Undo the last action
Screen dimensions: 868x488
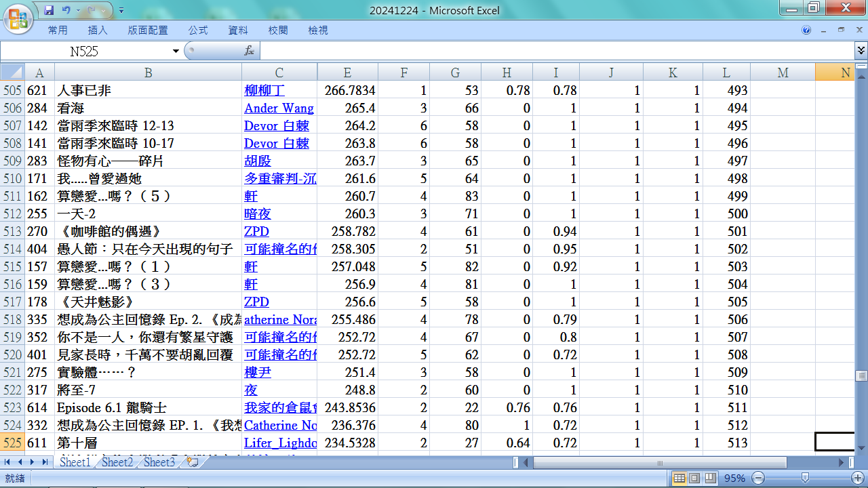click(x=66, y=10)
